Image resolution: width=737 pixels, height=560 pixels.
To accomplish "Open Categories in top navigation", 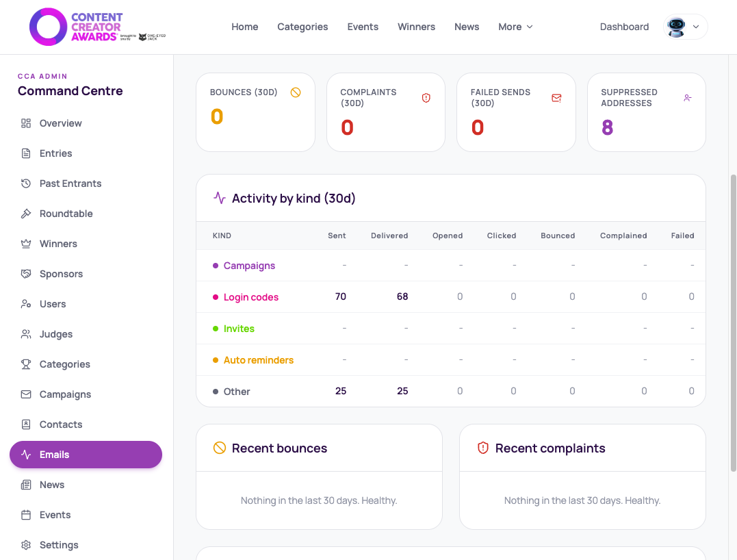I will 302,27.
